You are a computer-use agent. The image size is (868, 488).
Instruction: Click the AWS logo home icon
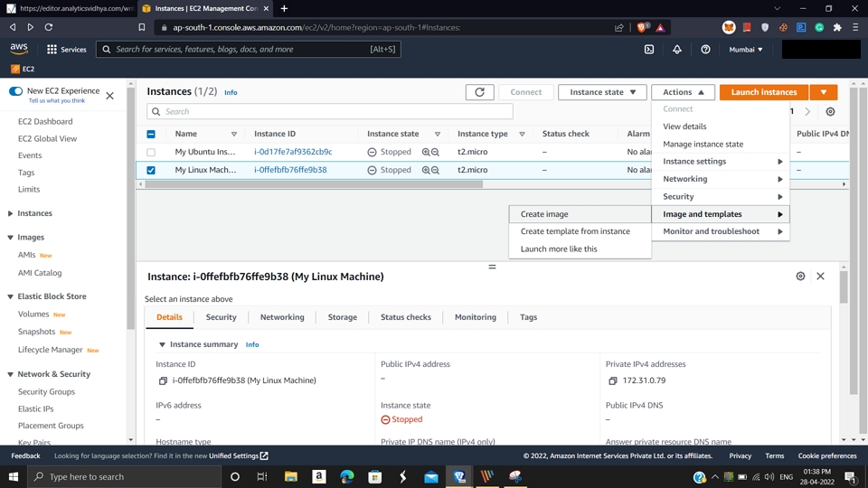[x=19, y=49]
